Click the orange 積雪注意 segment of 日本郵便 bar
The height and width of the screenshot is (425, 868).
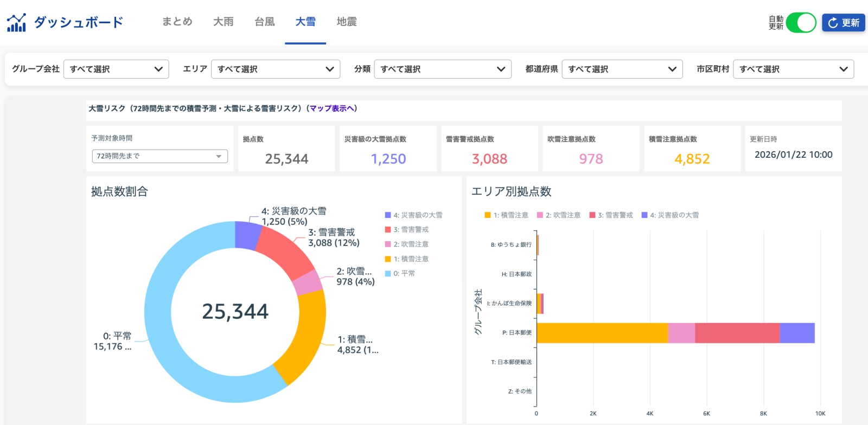pyautogui.click(x=602, y=333)
